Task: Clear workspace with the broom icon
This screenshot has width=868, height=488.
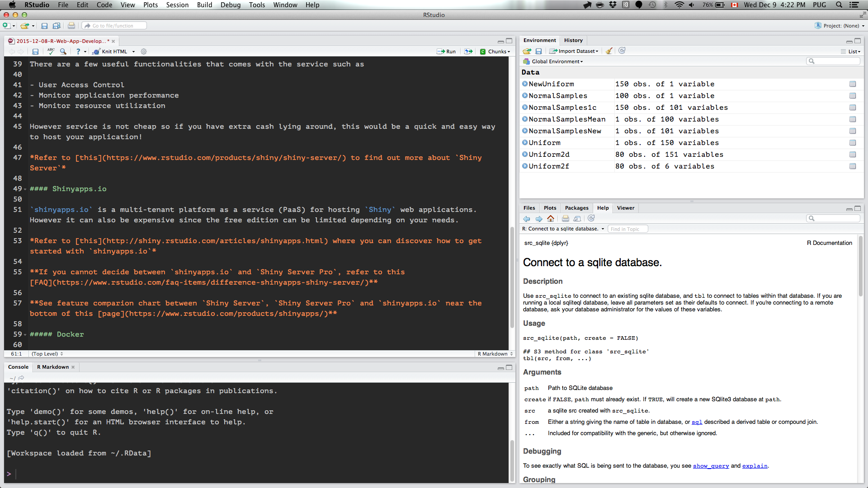Action: point(609,51)
